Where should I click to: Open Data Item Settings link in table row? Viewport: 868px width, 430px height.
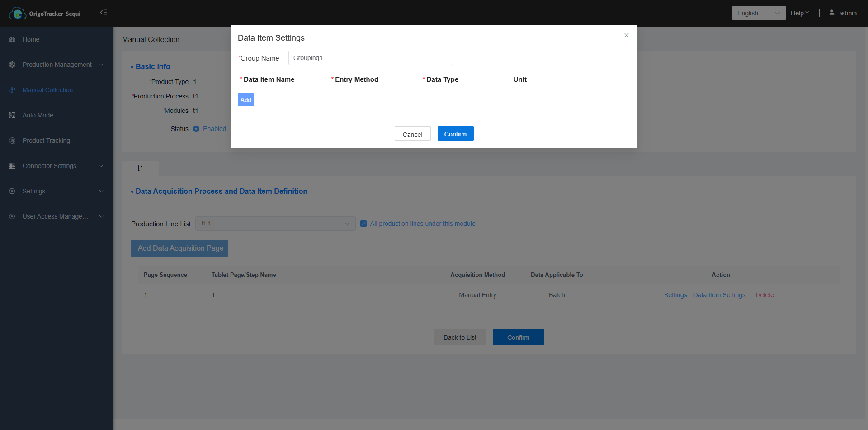pos(719,295)
